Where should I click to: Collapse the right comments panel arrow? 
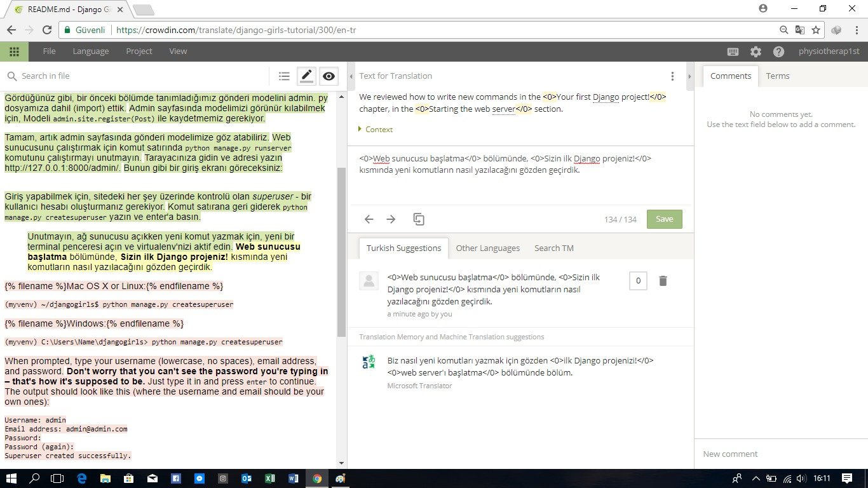(x=689, y=76)
